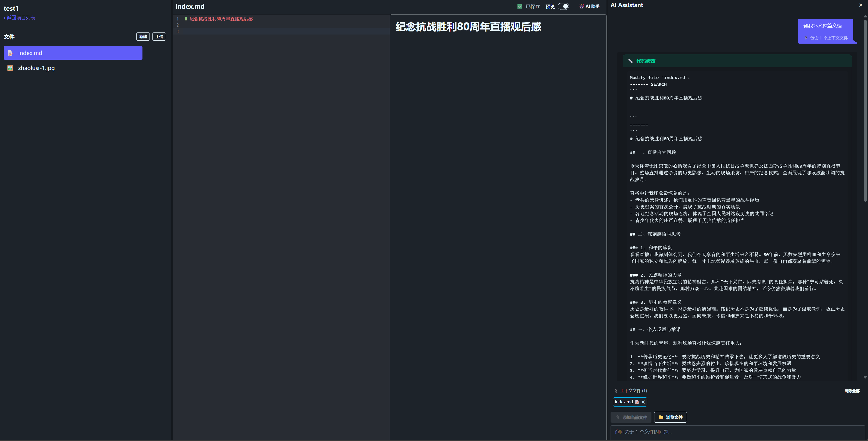Click the 添加当前文件 button

[631, 417]
